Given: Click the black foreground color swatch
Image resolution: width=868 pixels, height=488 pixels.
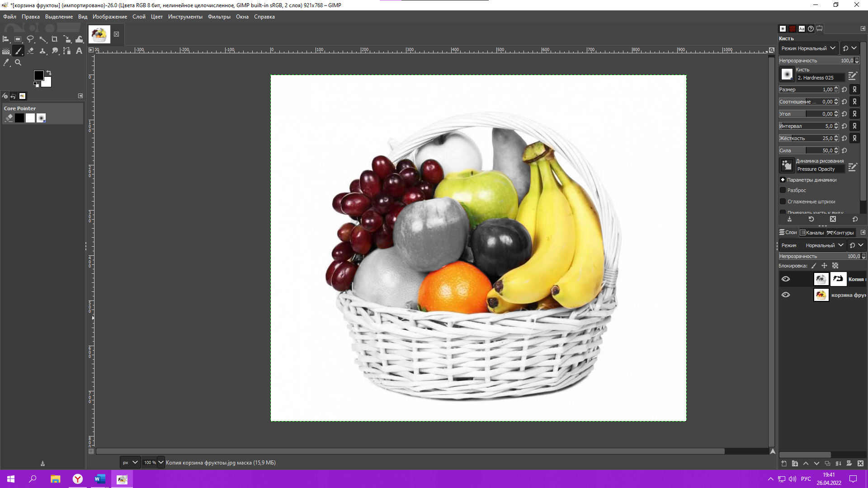Looking at the screenshot, I should [38, 75].
